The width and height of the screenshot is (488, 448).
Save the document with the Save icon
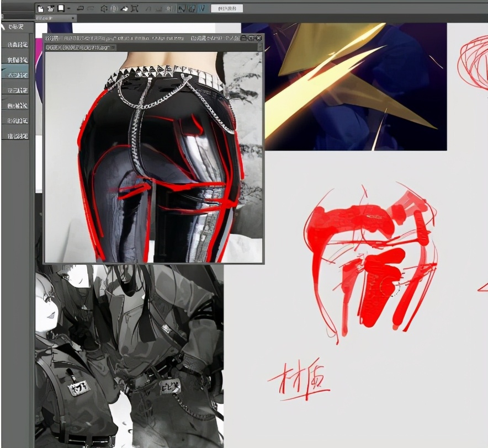[61, 8]
